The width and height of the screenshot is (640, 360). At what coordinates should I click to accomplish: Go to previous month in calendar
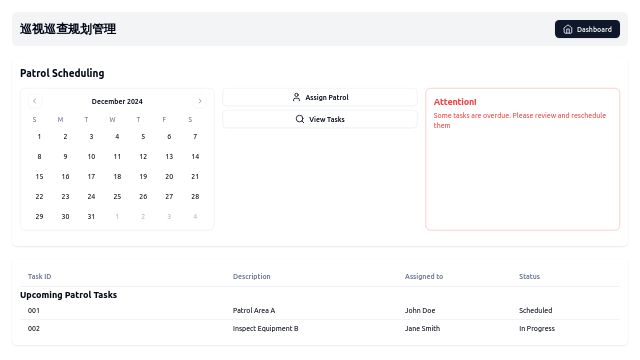[x=35, y=101]
